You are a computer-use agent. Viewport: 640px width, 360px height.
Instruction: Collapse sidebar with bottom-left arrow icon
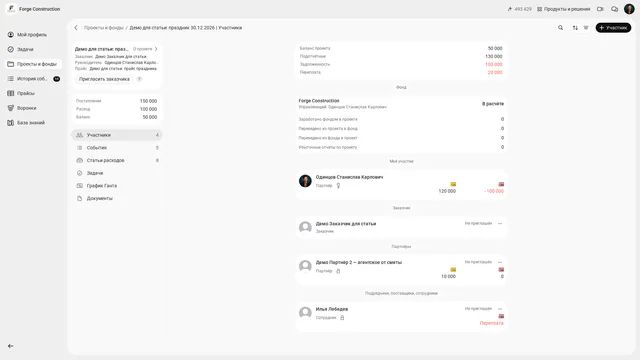point(11,346)
